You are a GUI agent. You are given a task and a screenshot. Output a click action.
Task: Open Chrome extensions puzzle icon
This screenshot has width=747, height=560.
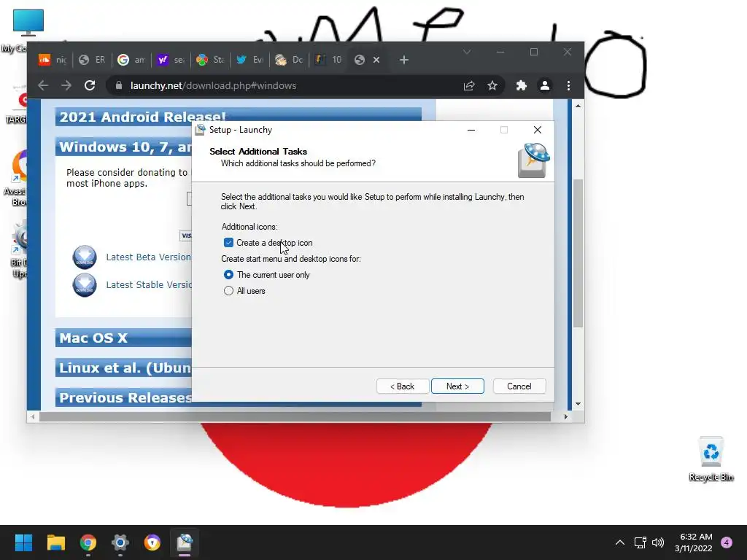(521, 86)
